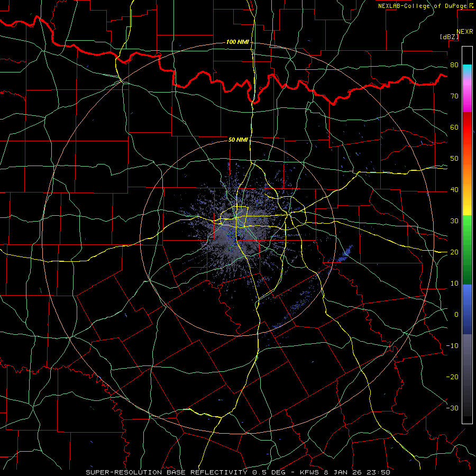Image resolution: width=476 pixels, height=476 pixels.
Task: Click the 10 value on dBZ scale
Action: [454, 283]
